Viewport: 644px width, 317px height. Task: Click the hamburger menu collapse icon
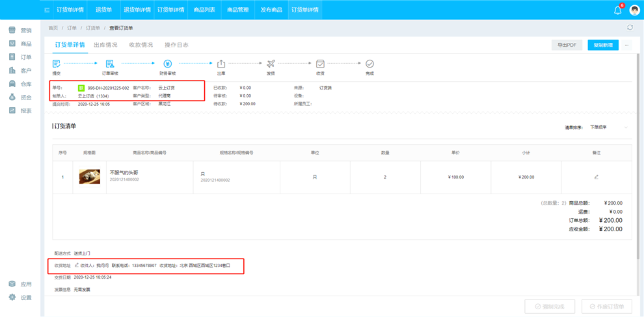tap(47, 10)
